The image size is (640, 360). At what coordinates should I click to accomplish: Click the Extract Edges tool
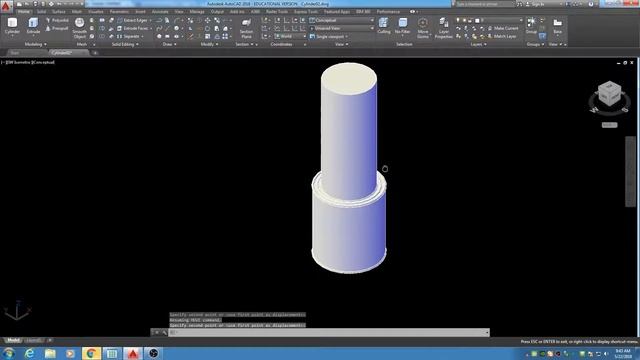[x=132, y=20]
